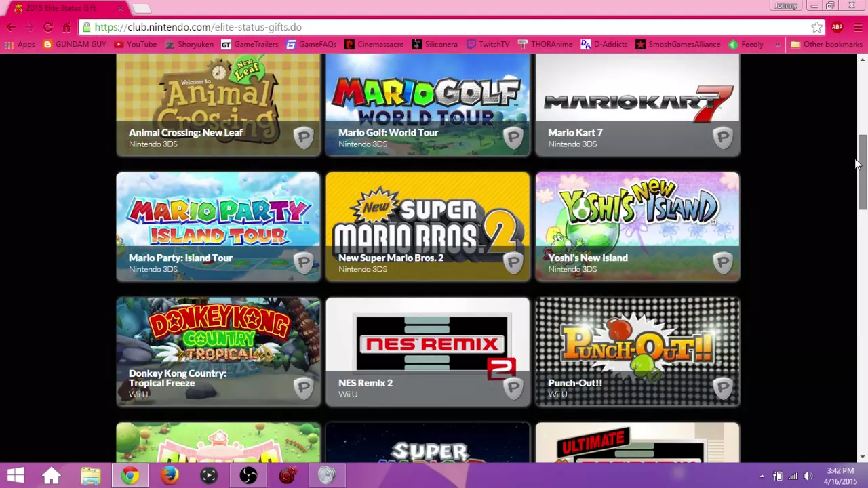Open the Cinemassacre bookmark
Image resolution: width=868 pixels, height=488 pixels.
click(x=374, y=45)
